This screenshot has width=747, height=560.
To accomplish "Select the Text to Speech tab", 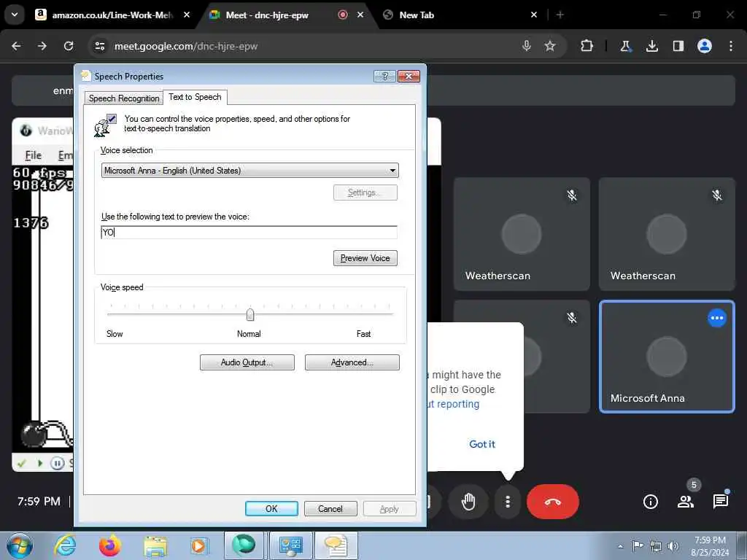I will pos(195,97).
